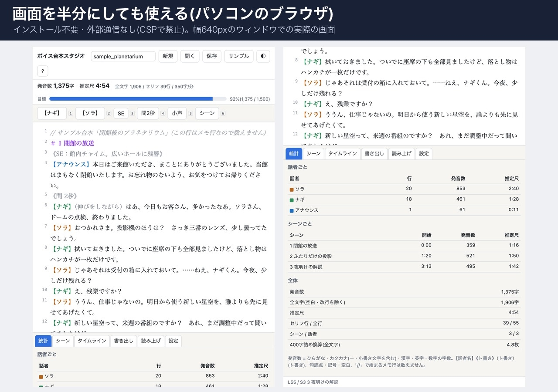Select the 統計 tab in the left panel
Screen dimensions: 558x392
coord(43,341)
